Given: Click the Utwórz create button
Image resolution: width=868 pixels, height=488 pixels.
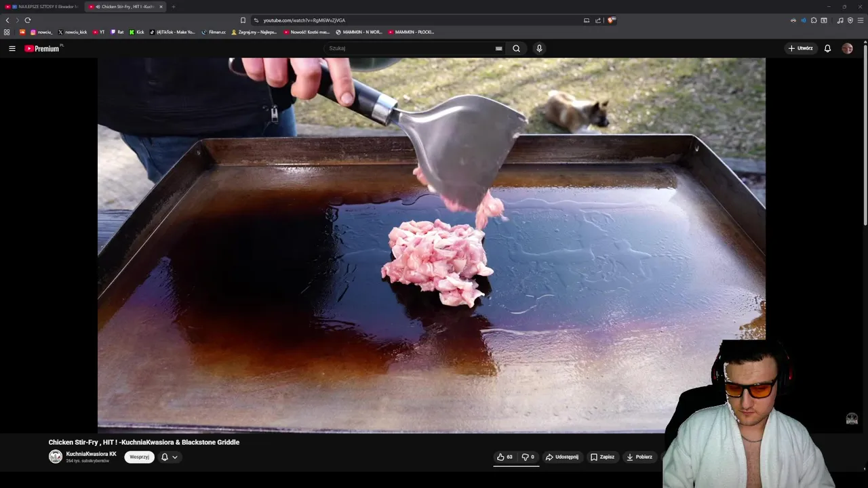Looking at the screenshot, I should click(x=800, y=49).
